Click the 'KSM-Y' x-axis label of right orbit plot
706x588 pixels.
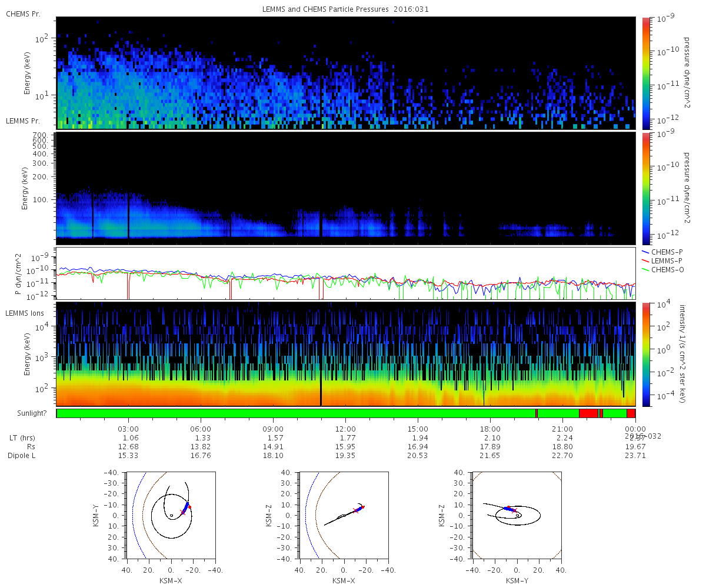(x=517, y=580)
